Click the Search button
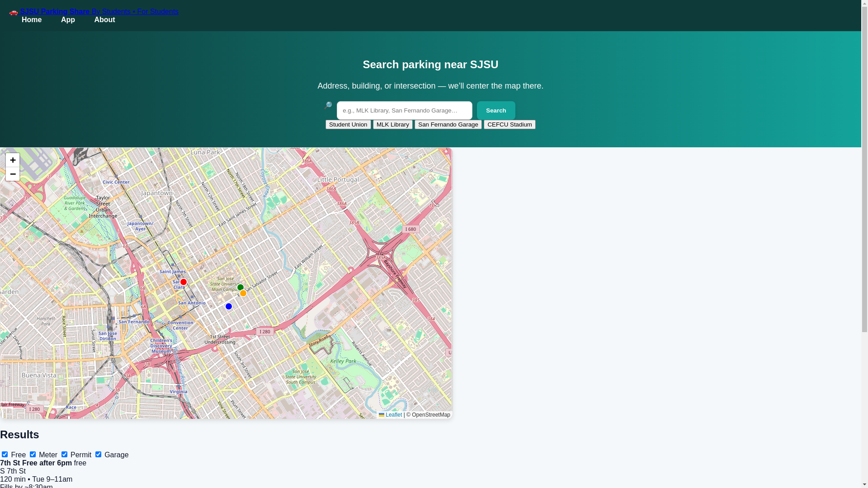The width and height of the screenshot is (868, 488). [x=496, y=110]
